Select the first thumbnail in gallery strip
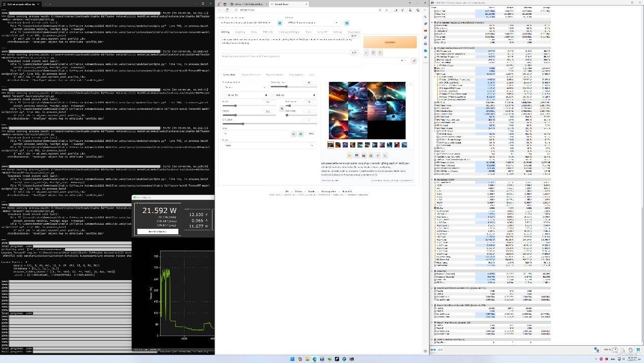Image resolution: width=644 pixels, height=363 pixels. (x=331, y=145)
